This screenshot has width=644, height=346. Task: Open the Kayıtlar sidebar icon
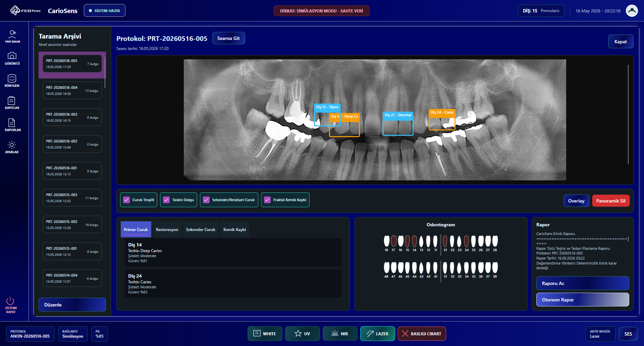pos(12,103)
